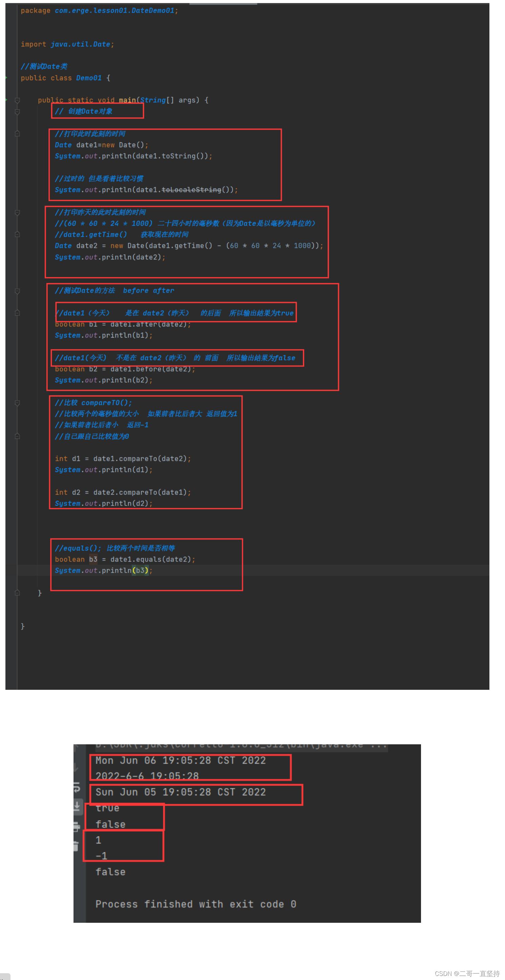
Task: Collapse fold marker beside date1（今天）comment
Action: click(17, 313)
